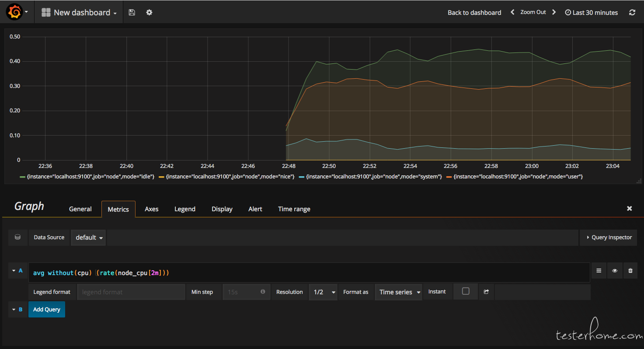Switch to the General tab
The image size is (644, 349).
coord(80,209)
